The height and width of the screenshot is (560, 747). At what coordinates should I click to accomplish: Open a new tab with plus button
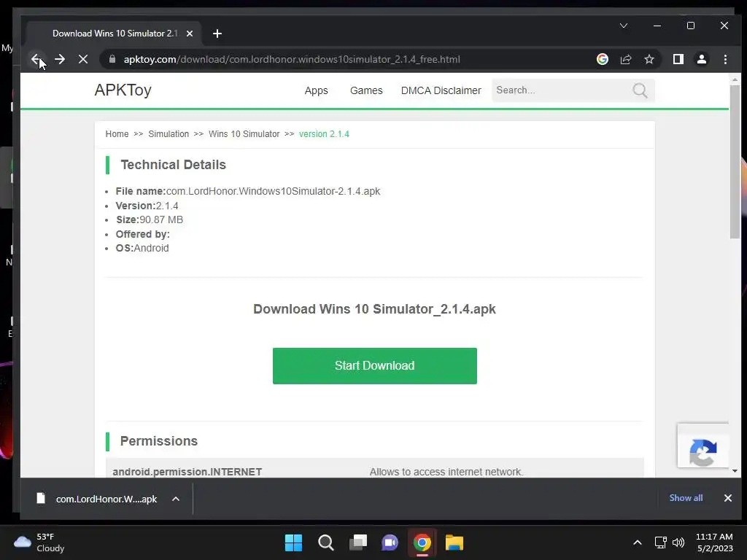pos(217,34)
